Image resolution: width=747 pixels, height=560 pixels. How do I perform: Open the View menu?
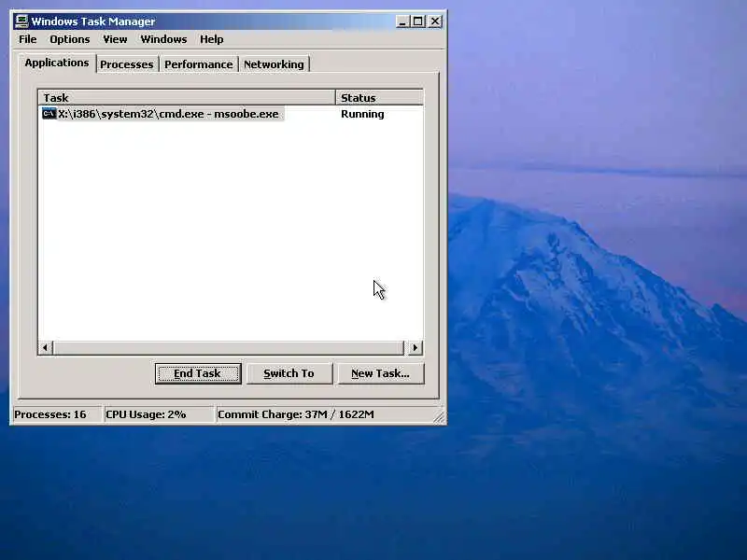tap(115, 39)
